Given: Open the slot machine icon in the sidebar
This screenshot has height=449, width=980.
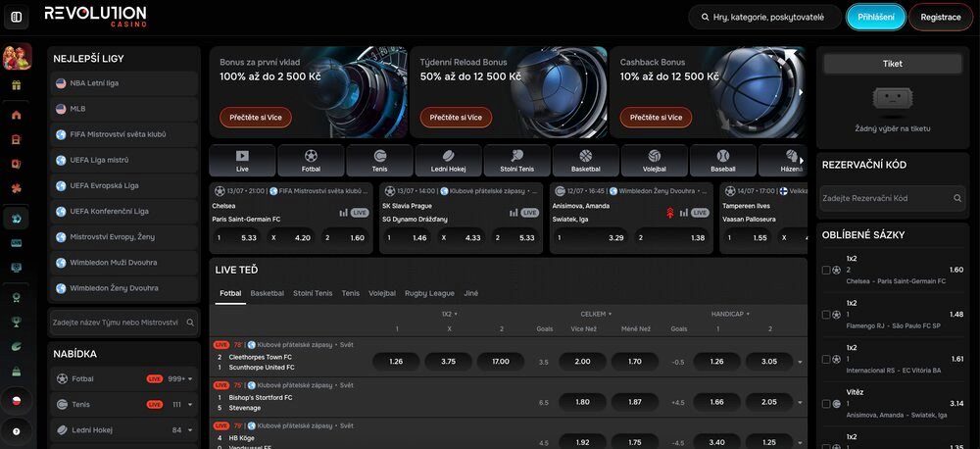Looking at the screenshot, I should point(17,139).
